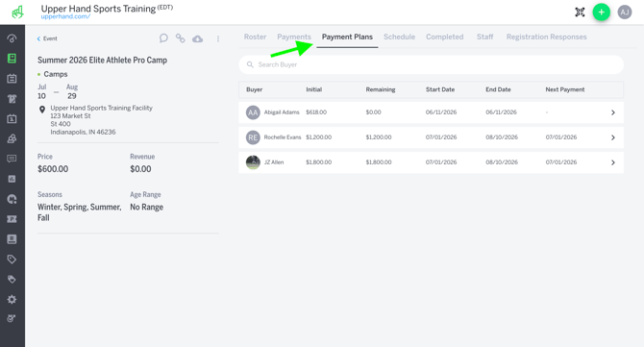The image size is (644, 347).
Task: Click the Remaining column header
Action: pyautogui.click(x=381, y=89)
